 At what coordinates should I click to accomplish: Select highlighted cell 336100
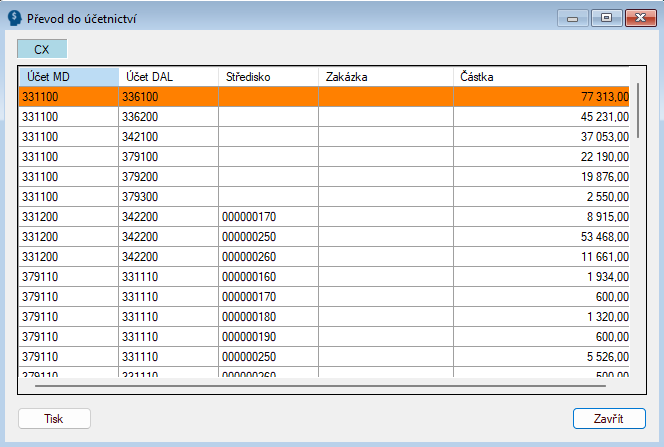coord(169,97)
